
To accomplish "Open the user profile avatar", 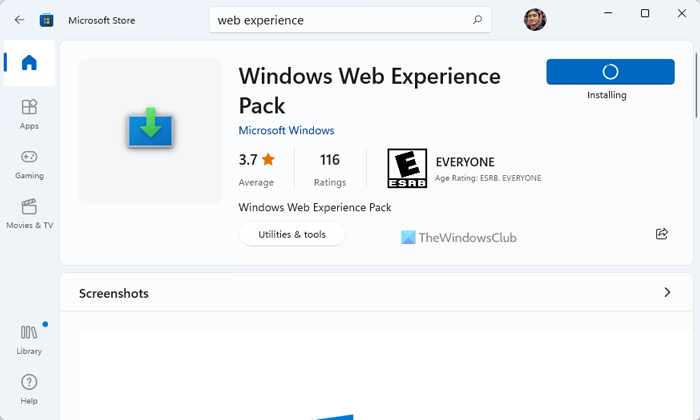I will click(x=535, y=19).
